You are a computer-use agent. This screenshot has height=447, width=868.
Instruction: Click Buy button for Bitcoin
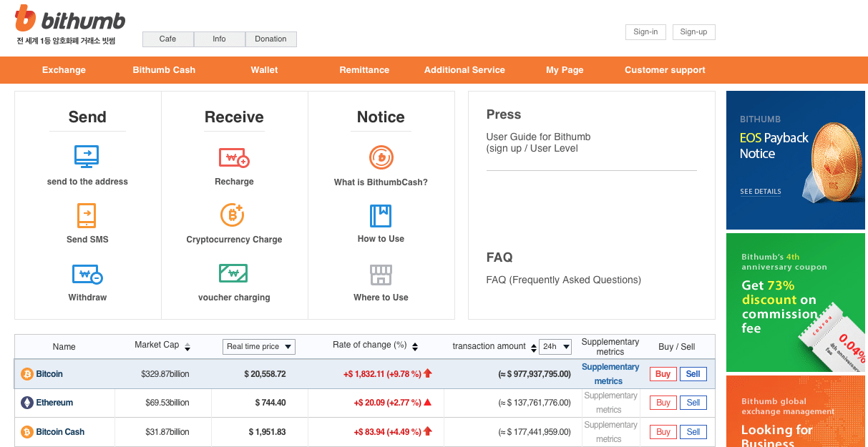663,374
